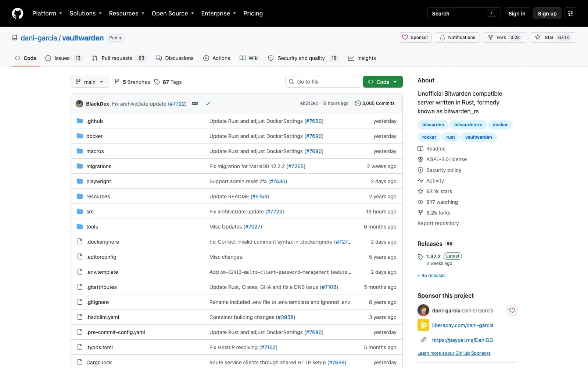Open the .typos.toml file icon
Image resolution: width=588 pixels, height=368 pixels.
pyautogui.click(x=80, y=347)
